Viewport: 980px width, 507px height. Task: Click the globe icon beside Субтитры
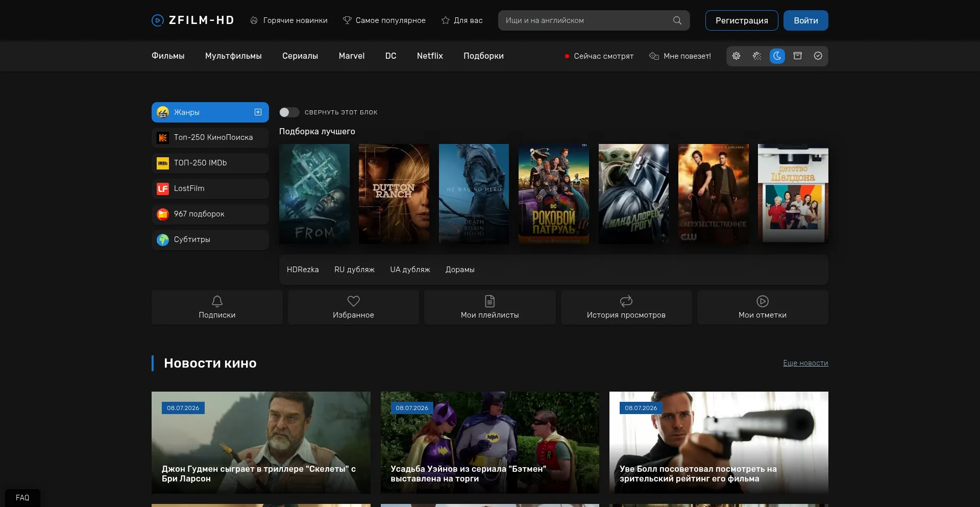pos(163,239)
